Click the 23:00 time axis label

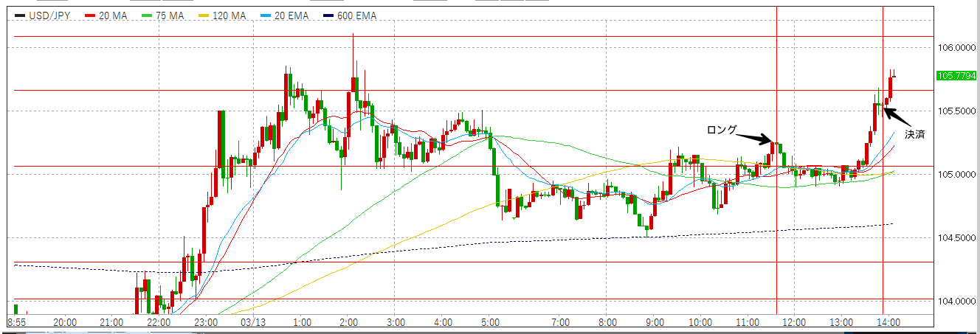coord(205,322)
